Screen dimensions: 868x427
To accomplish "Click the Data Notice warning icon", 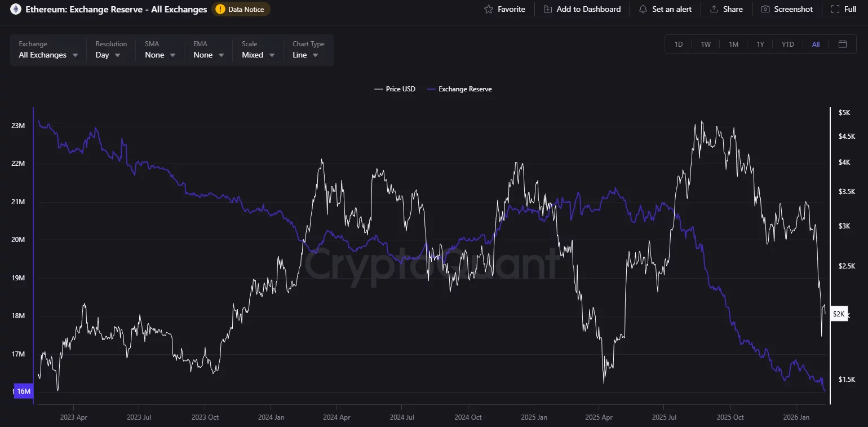I will [219, 9].
